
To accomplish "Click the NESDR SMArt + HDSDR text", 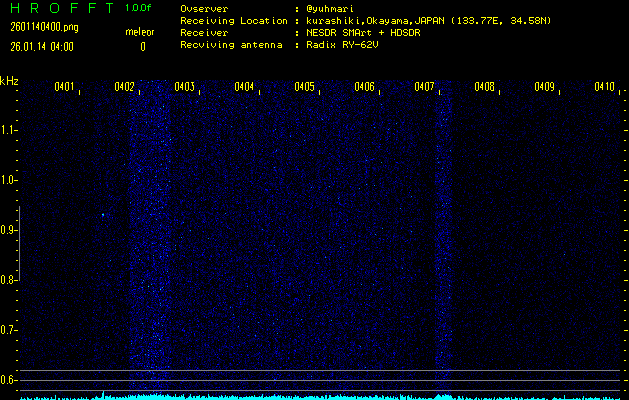I will [x=363, y=33].
